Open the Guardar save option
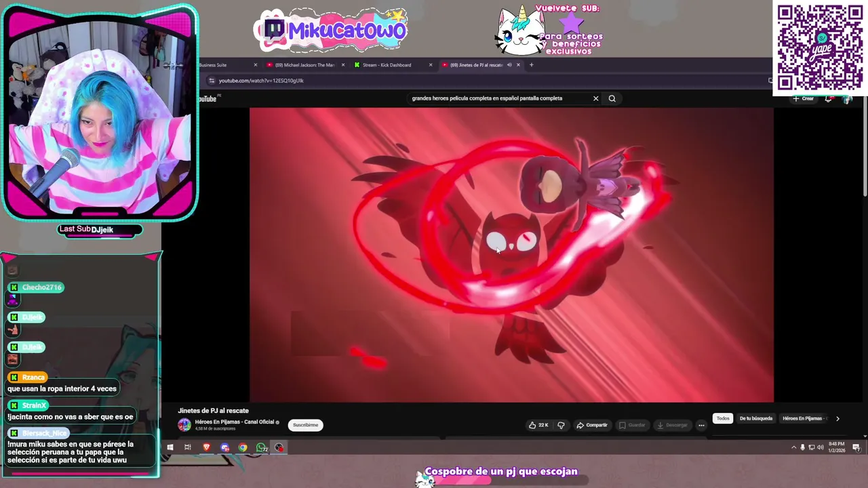The width and height of the screenshot is (868, 488). pyautogui.click(x=632, y=425)
